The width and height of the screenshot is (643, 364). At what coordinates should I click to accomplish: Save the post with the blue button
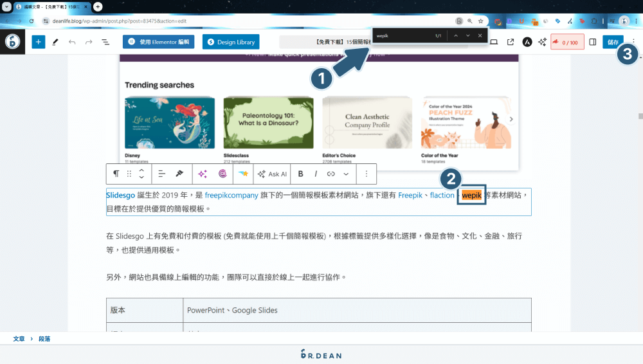613,42
